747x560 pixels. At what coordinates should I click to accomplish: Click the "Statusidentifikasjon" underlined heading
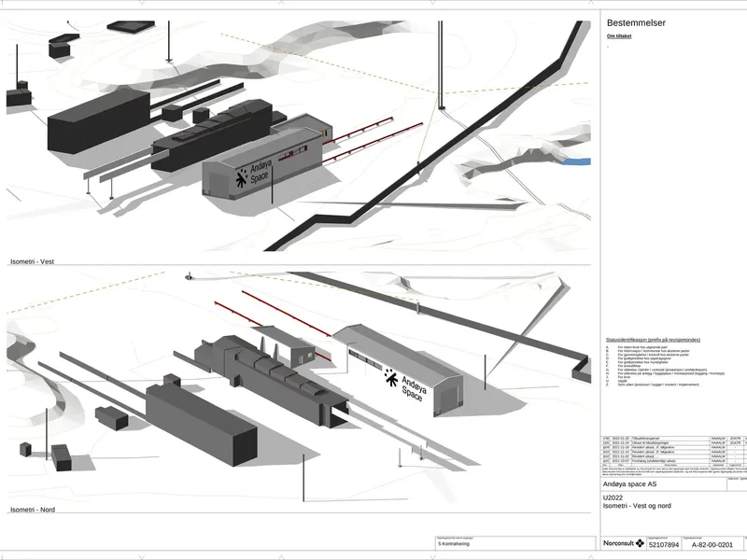[653, 340]
